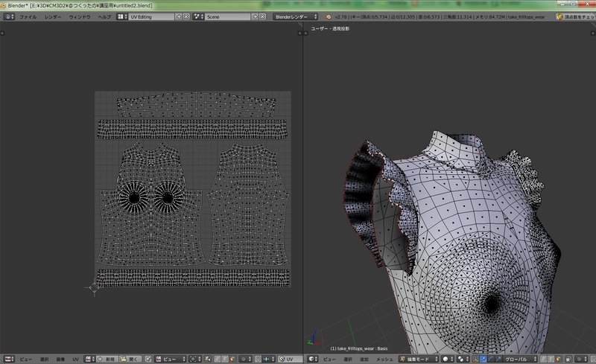
Task: Expand 3D view tool shelf plus
Action: pos(305,33)
